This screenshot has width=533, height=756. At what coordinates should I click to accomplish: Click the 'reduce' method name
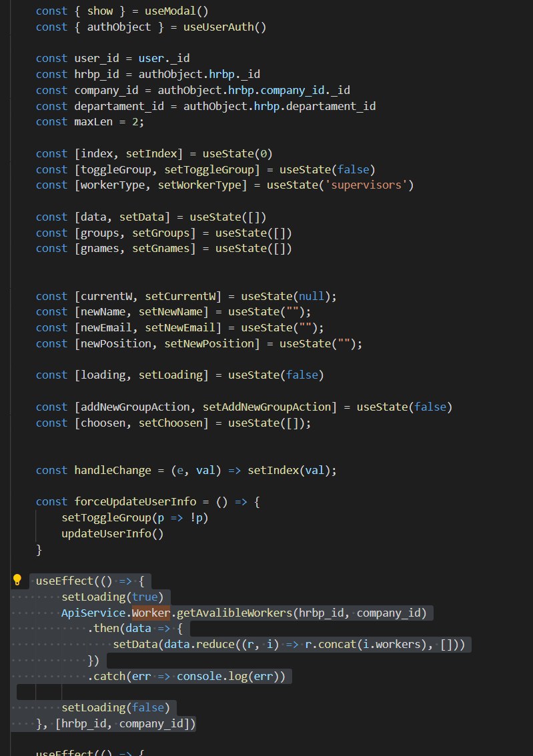pos(215,644)
